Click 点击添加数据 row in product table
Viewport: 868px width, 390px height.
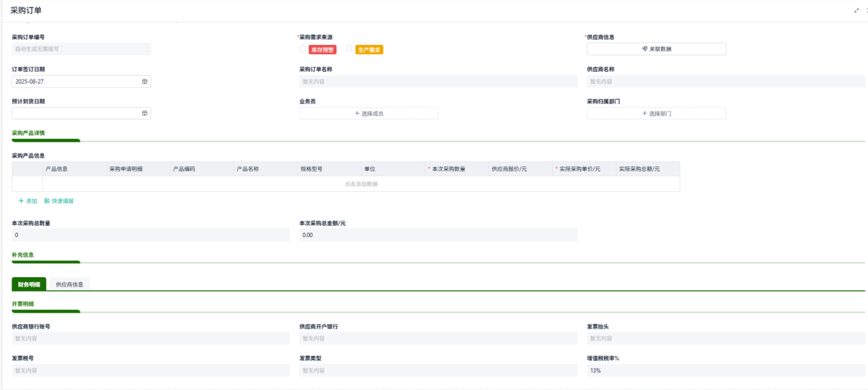click(x=361, y=184)
